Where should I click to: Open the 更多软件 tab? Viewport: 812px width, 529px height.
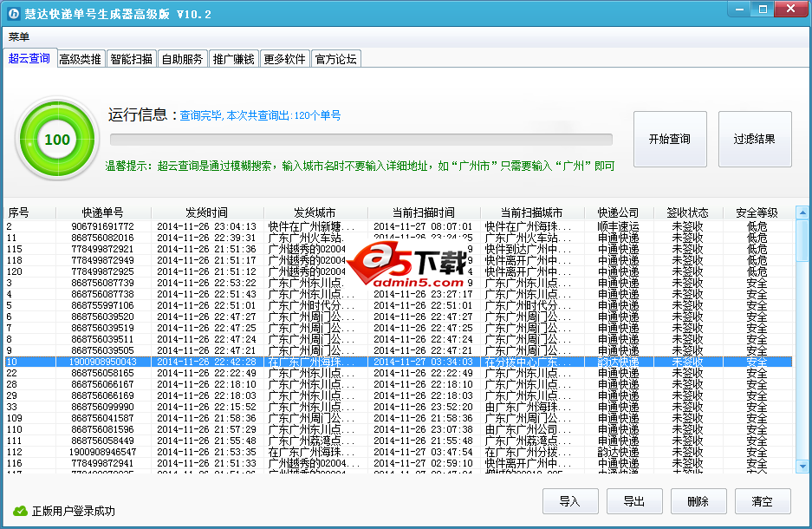click(x=284, y=59)
